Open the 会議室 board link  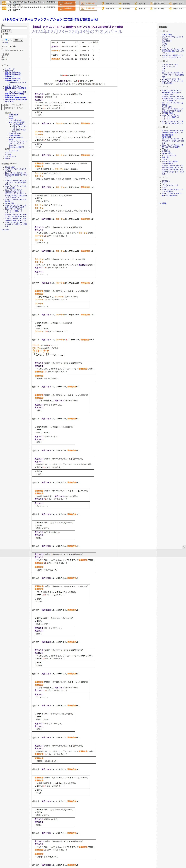(11, 118)
